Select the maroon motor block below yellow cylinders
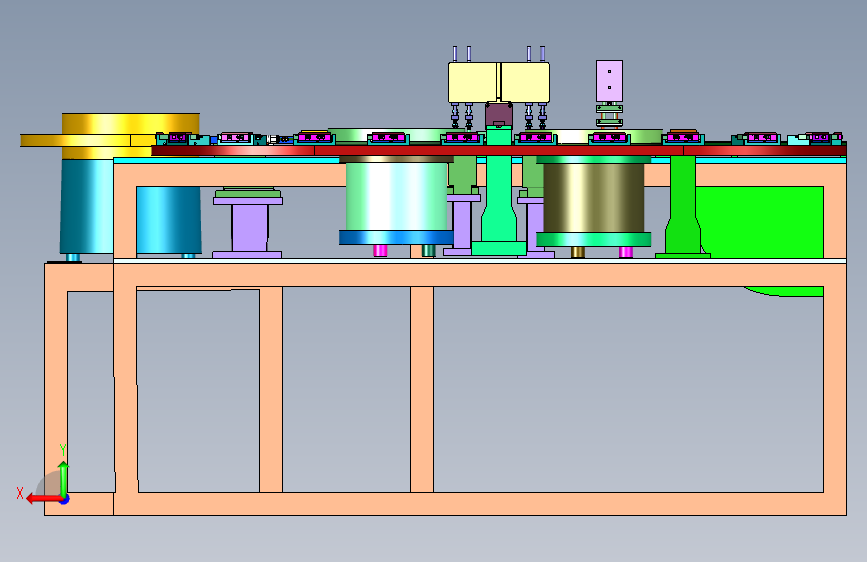The height and width of the screenshot is (562, 867). click(x=499, y=115)
